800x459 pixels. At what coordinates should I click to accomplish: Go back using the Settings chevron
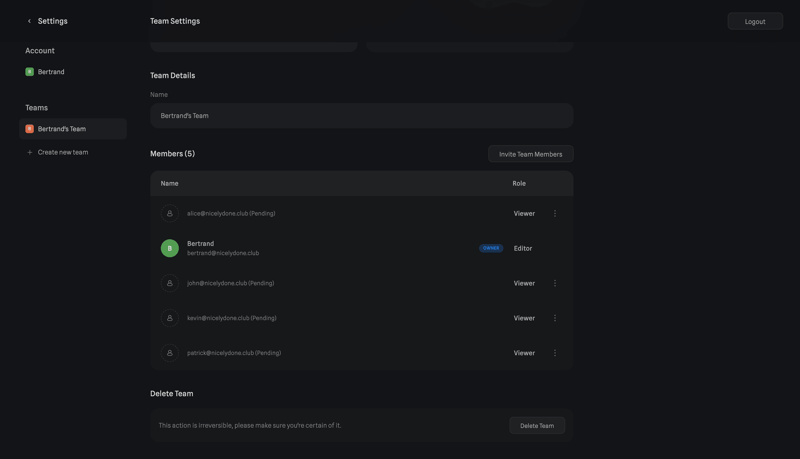point(29,21)
